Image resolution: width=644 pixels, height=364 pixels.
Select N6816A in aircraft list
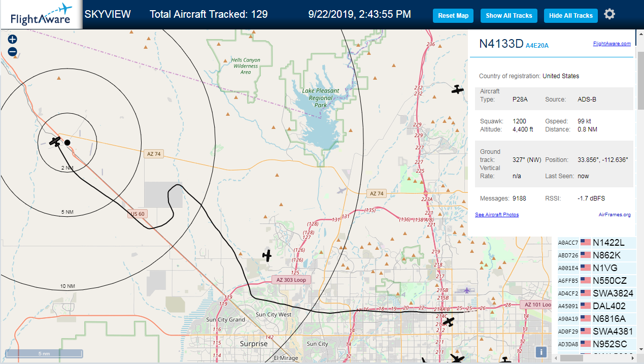(x=609, y=319)
